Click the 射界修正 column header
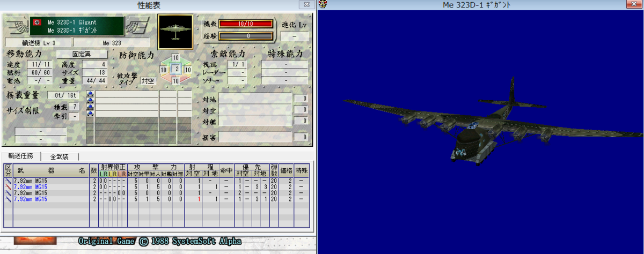 (113, 167)
